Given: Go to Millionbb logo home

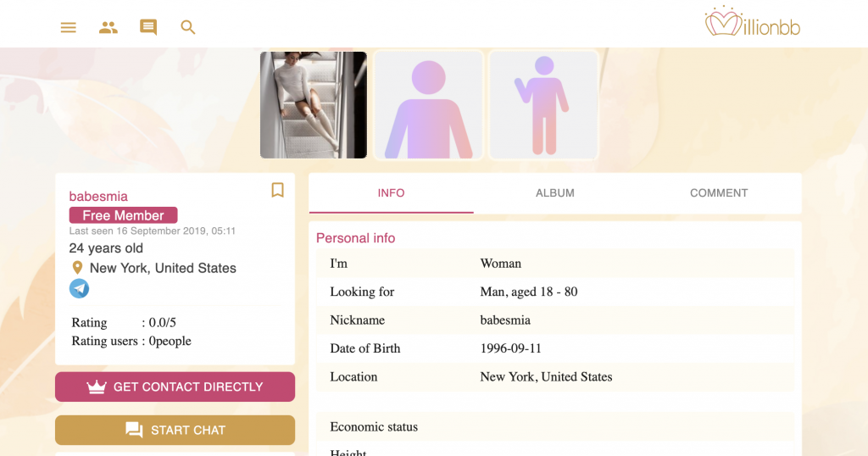Looking at the screenshot, I should 753,22.
